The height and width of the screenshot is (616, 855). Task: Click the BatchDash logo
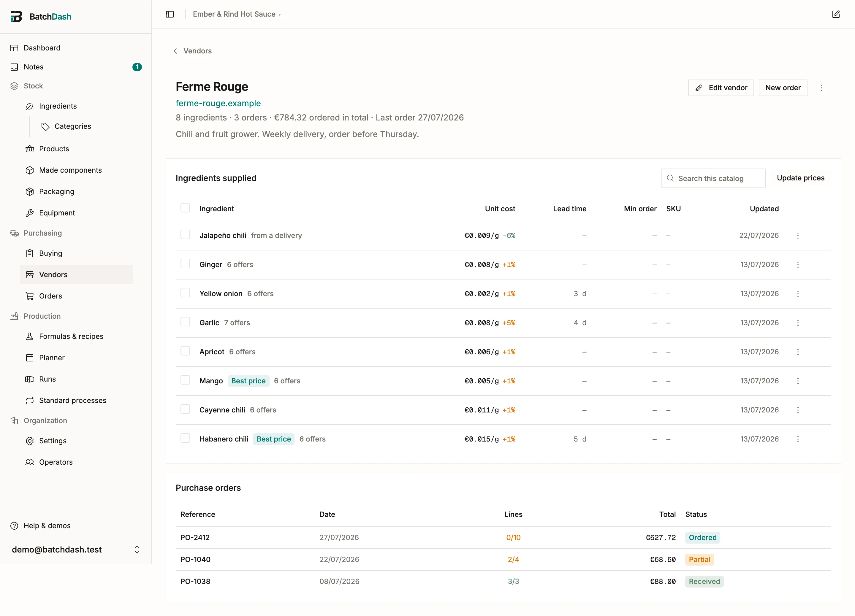(x=41, y=17)
